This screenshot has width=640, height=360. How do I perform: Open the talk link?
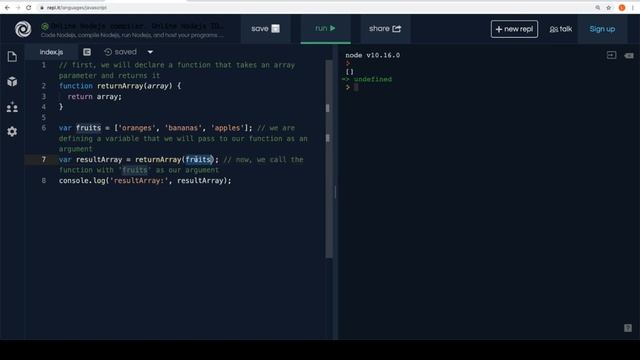point(561,29)
